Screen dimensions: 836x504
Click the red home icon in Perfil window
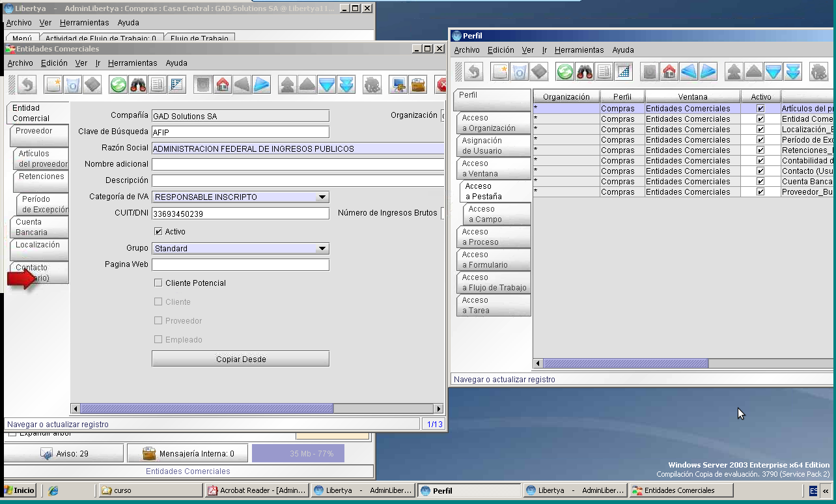click(x=669, y=72)
